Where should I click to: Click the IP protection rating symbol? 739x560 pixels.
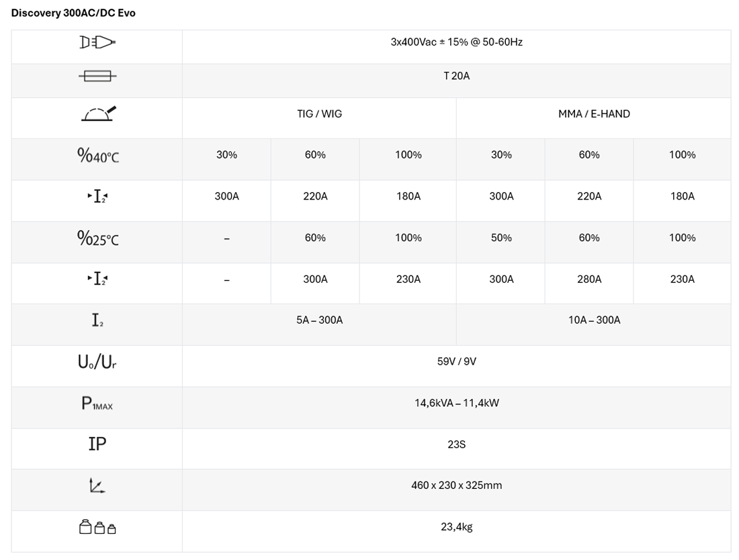(x=97, y=445)
